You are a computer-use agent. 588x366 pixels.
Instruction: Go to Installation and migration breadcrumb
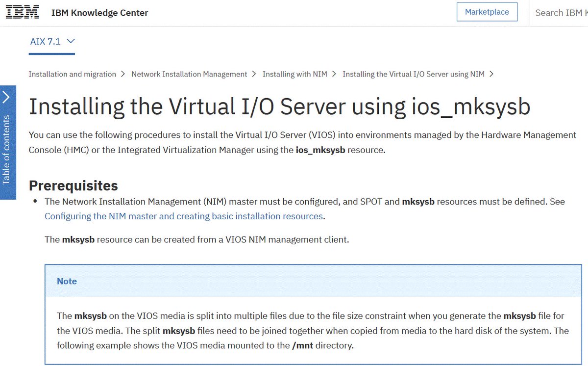click(72, 74)
